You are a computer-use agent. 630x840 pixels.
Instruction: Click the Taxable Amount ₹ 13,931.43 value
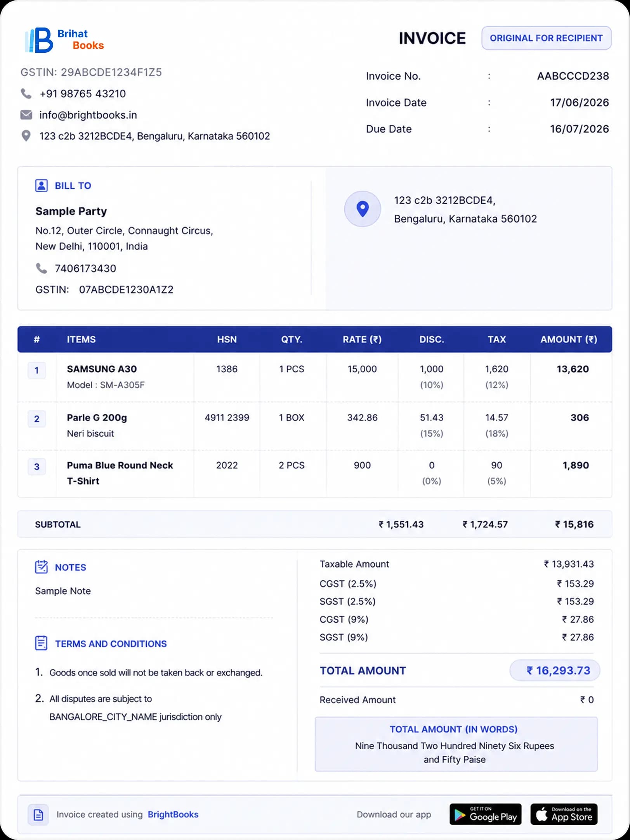coord(569,564)
